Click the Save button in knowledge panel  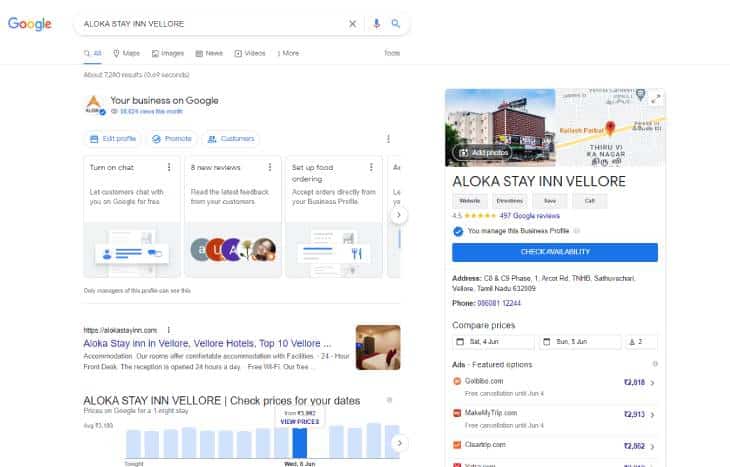pyautogui.click(x=550, y=201)
